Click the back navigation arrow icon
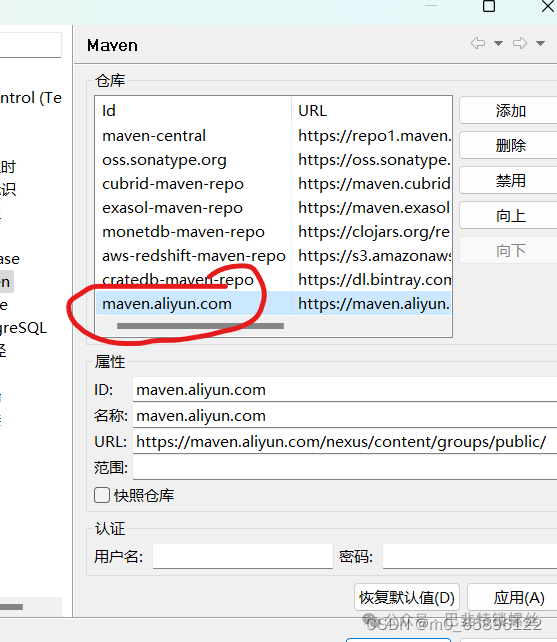The width and height of the screenshot is (557, 642). click(x=478, y=43)
